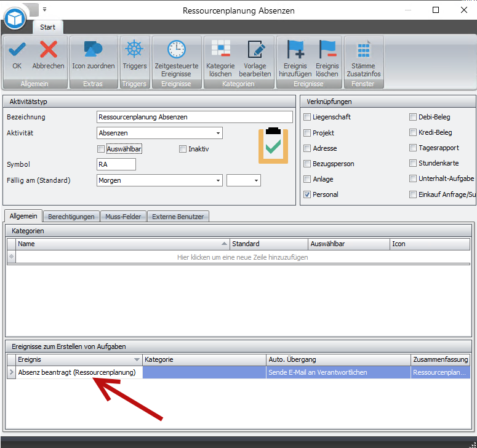Click the Auswählbar column header

[349, 244]
